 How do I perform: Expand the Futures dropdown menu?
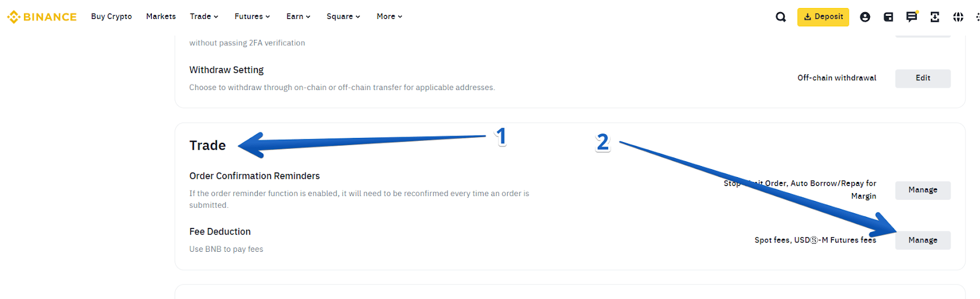[252, 17]
